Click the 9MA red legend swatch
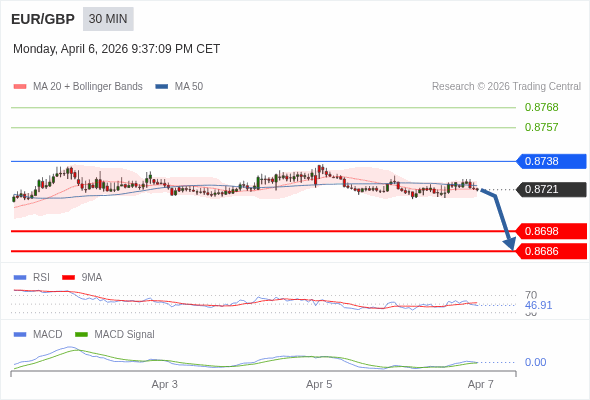Image resolution: width=590 pixels, height=400 pixels. coord(68,278)
